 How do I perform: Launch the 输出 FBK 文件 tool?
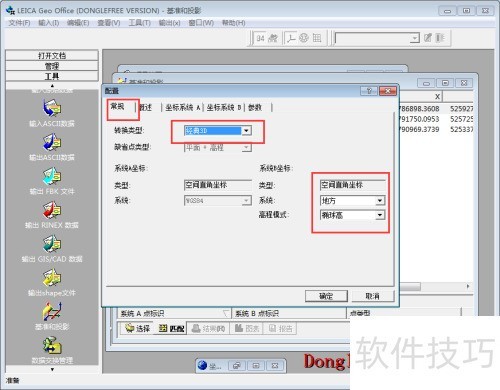coord(52,176)
